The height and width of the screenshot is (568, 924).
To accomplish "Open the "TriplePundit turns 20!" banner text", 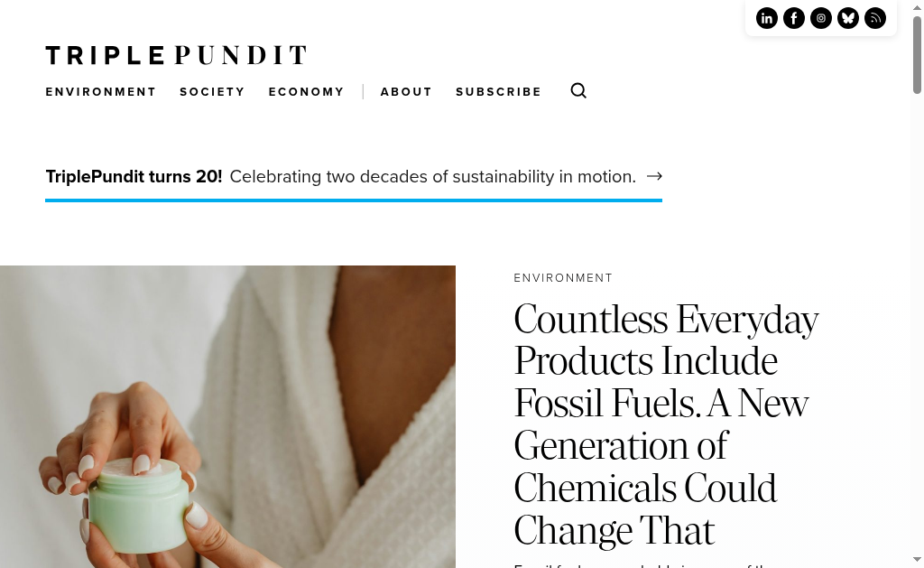I will point(134,176).
